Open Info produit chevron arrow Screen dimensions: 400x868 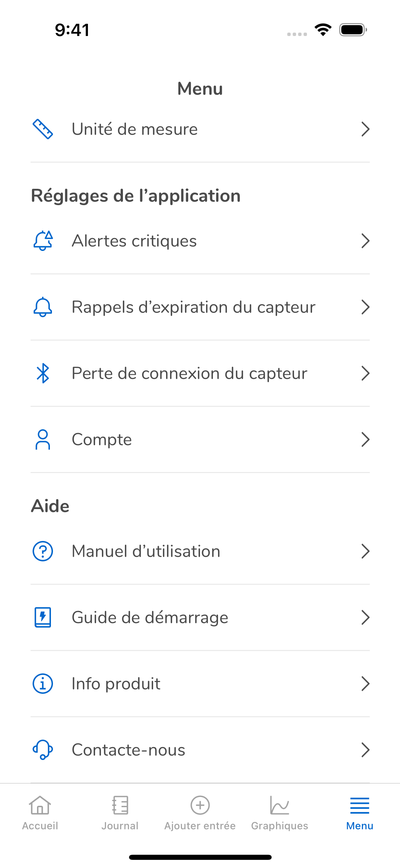pyautogui.click(x=365, y=684)
